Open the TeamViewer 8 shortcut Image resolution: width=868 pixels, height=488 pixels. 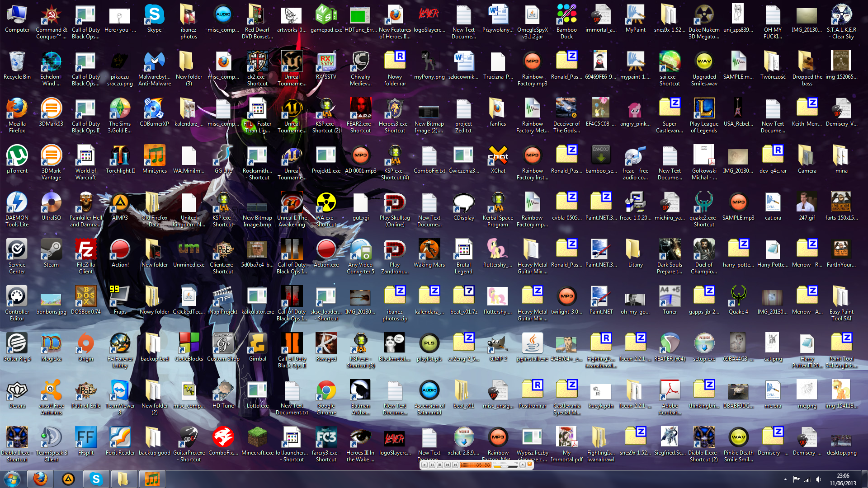pyautogui.click(x=120, y=398)
